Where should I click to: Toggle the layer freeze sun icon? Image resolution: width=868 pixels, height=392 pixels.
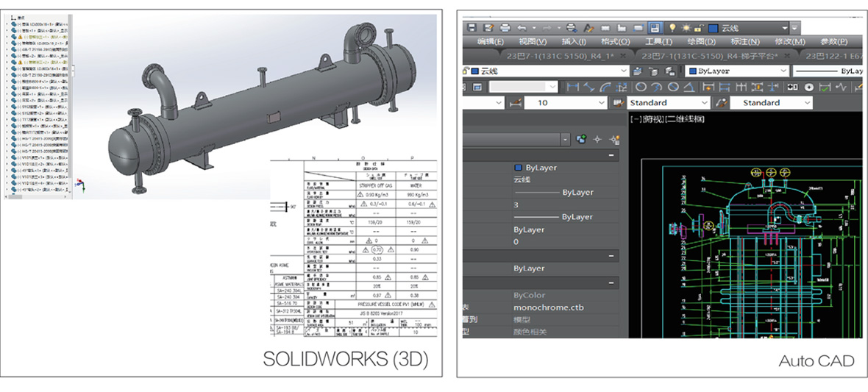click(x=684, y=28)
